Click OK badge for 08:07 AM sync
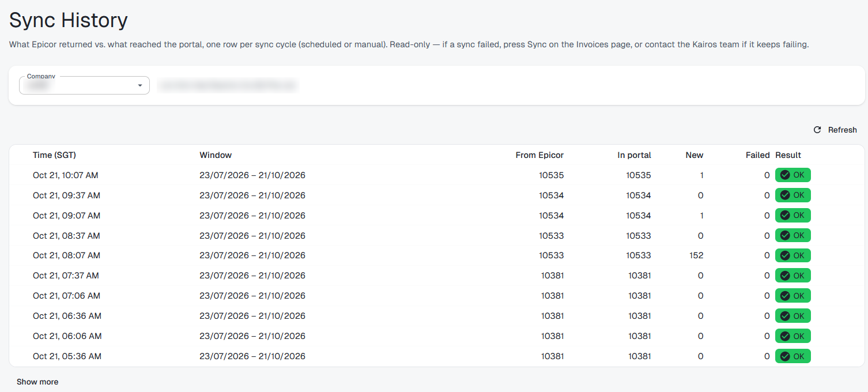 792,255
